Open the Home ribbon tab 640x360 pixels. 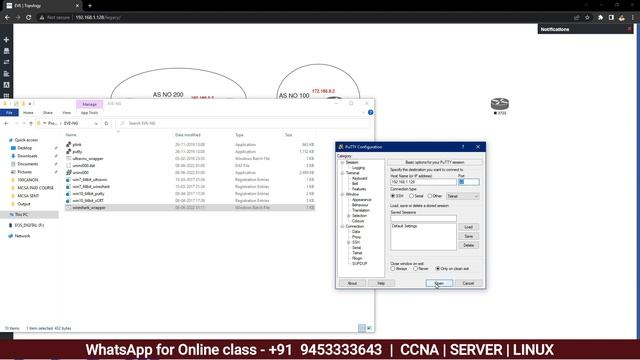click(x=28, y=113)
